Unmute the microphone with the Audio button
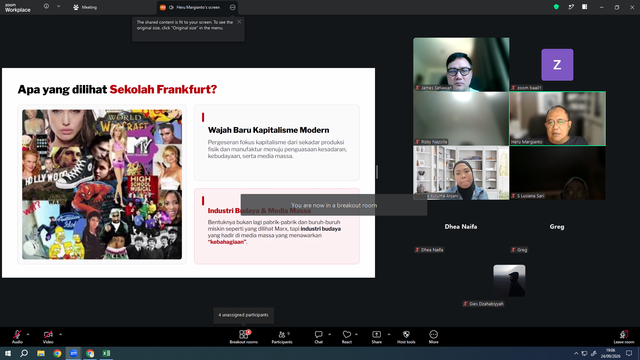 [x=17, y=337]
